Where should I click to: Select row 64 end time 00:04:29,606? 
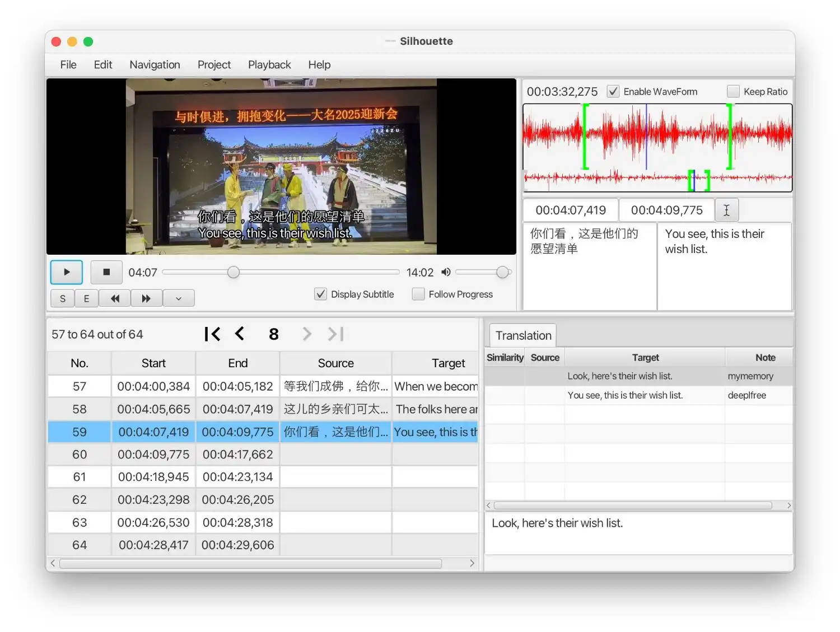click(x=237, y=545)
